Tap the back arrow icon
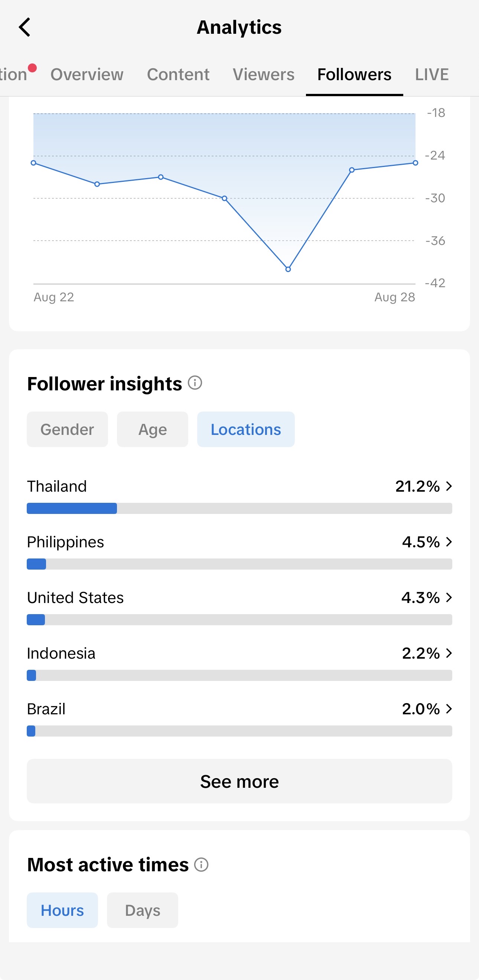The width and height of the screenshot is (479, 980). (x=25, y=27)
